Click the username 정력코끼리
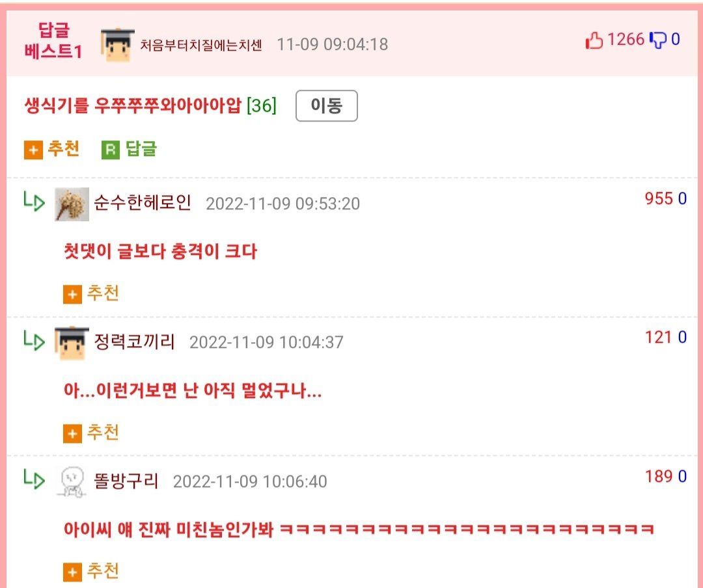Screen dimensions: 703x588 (x=134, y=342)
